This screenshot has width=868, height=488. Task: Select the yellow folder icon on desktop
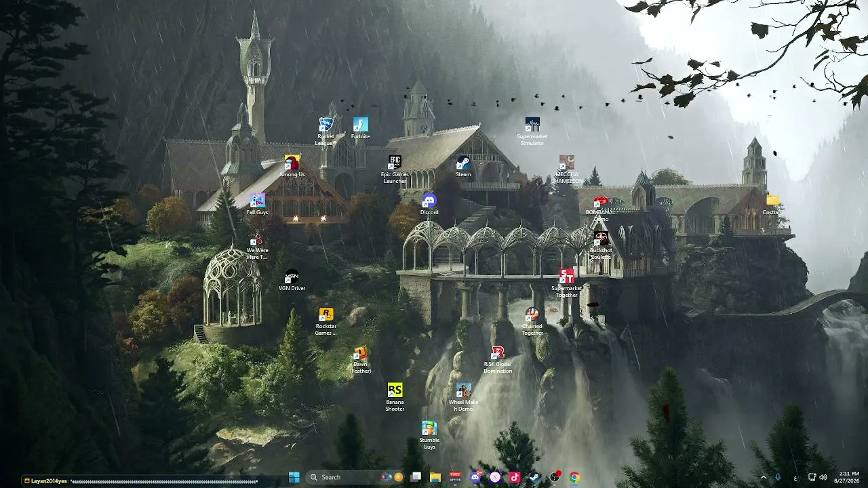(x=772, y=205)
